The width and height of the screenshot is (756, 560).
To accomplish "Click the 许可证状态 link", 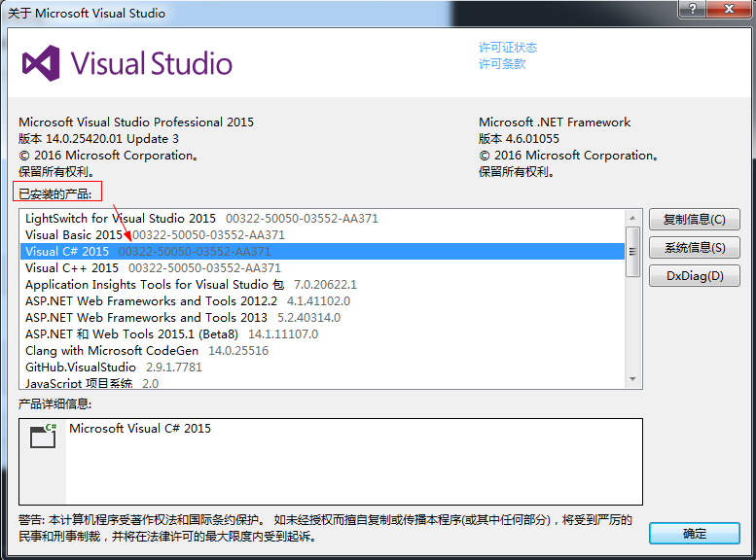I will [x=508, y=48].
